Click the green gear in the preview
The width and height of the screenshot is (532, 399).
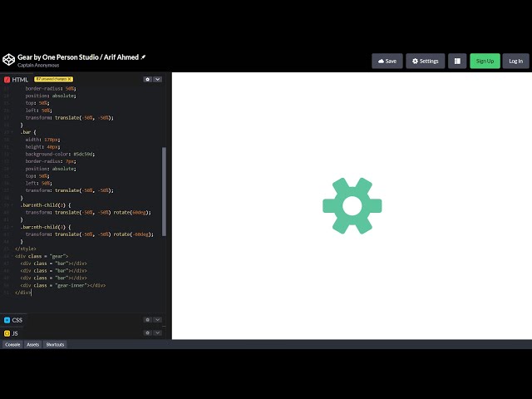pos(352,205)
